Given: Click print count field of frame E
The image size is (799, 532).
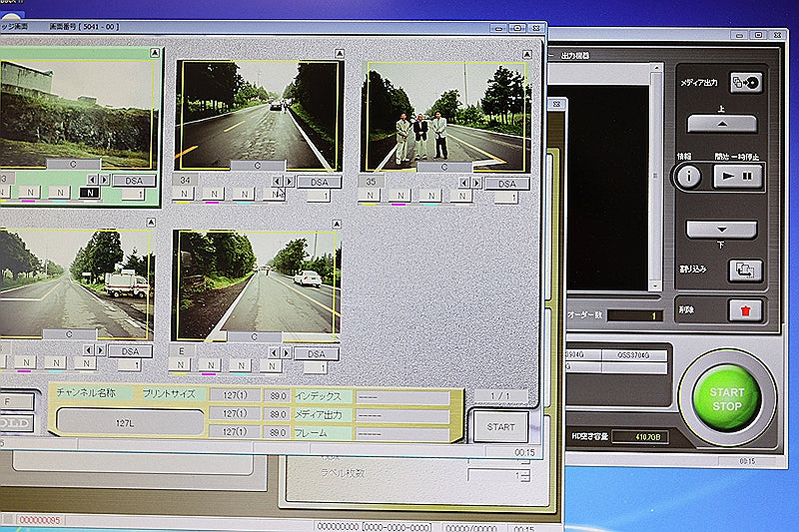Looking at the screenshot, I should pos(316,367).
